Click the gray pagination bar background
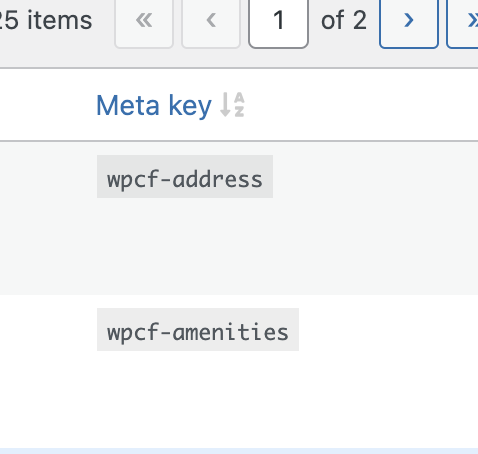The height and width of the screenshot is (454, 478). click(x=239, y=58)
